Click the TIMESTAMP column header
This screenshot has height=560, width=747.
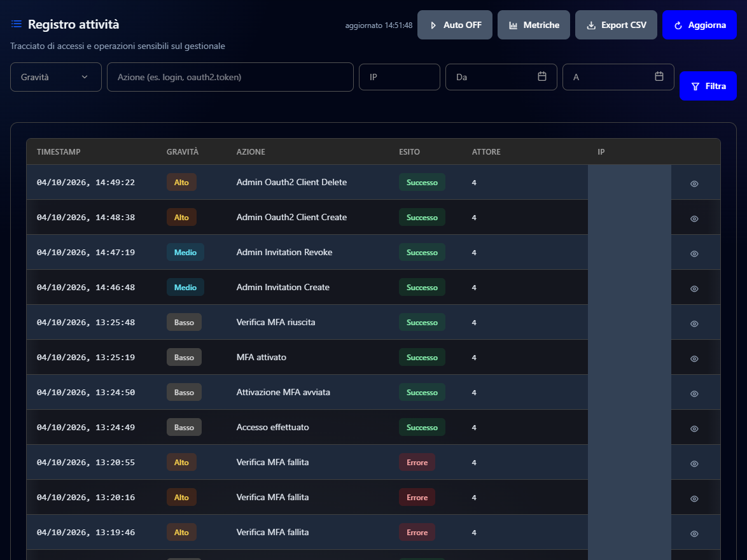[59, 151]
